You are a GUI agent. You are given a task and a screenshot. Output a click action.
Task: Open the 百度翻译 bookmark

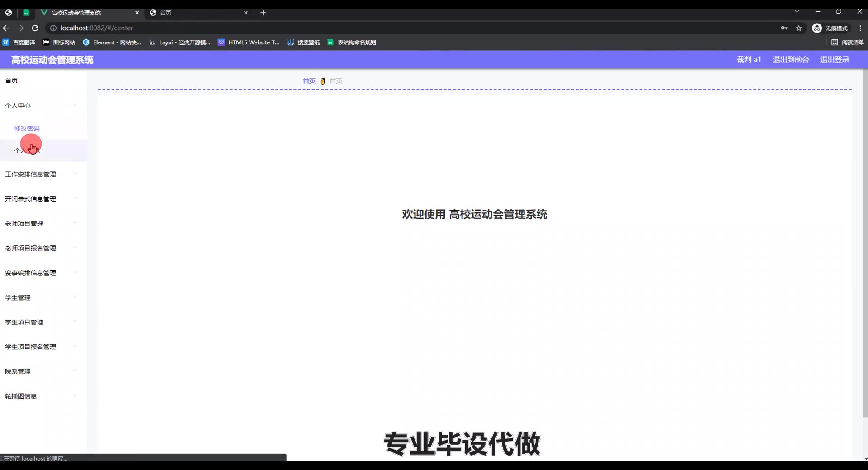19,42
